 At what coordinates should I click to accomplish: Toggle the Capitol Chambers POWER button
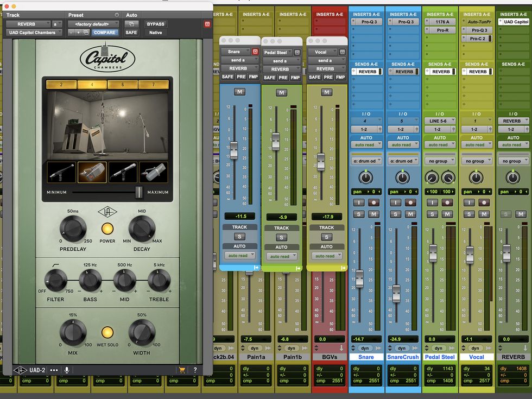pyautogui.click(x=107, y=229)
